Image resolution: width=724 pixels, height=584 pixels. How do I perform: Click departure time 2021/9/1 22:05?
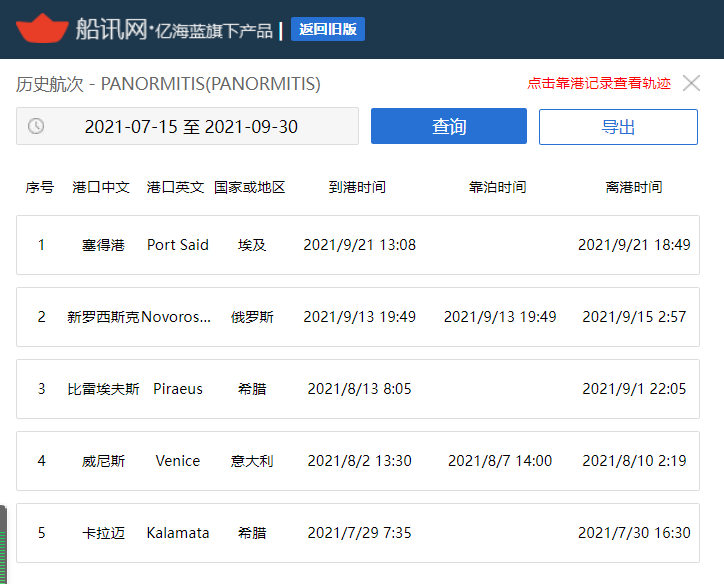(x=634, y=389)
